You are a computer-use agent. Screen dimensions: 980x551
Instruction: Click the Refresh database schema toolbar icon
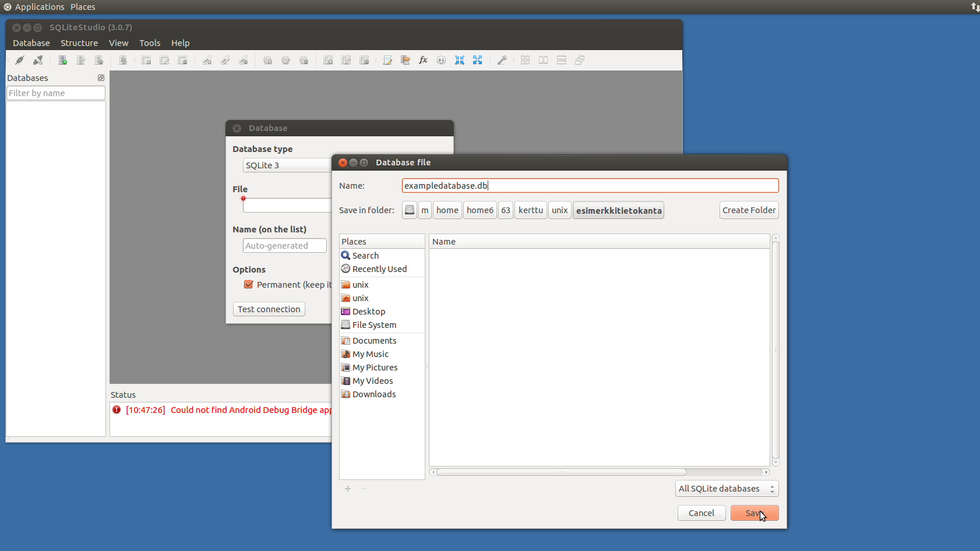pyautogui.click(x=123, y=60)
